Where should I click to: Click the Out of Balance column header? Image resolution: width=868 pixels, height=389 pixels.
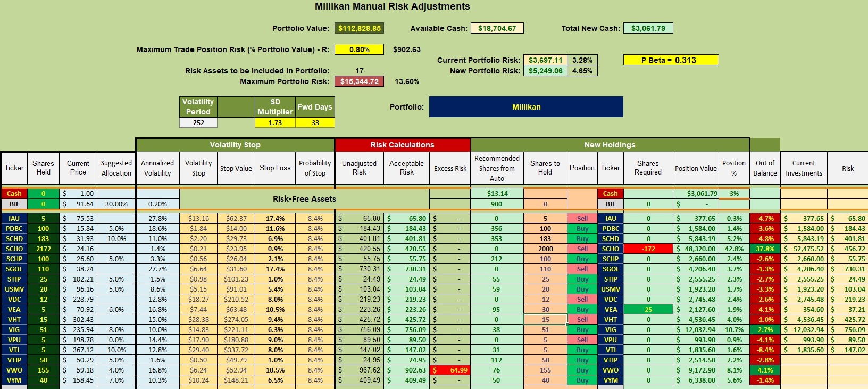click(x=765, y=168)
